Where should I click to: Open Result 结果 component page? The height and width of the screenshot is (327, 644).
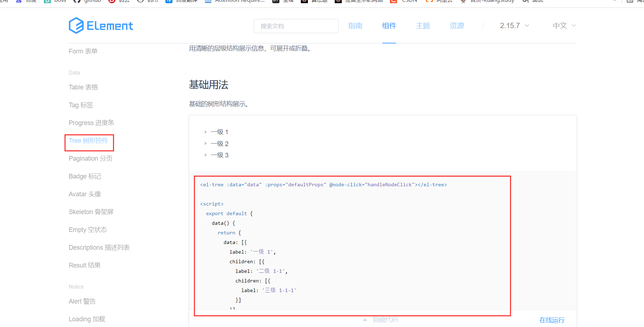tap(85, 265)
